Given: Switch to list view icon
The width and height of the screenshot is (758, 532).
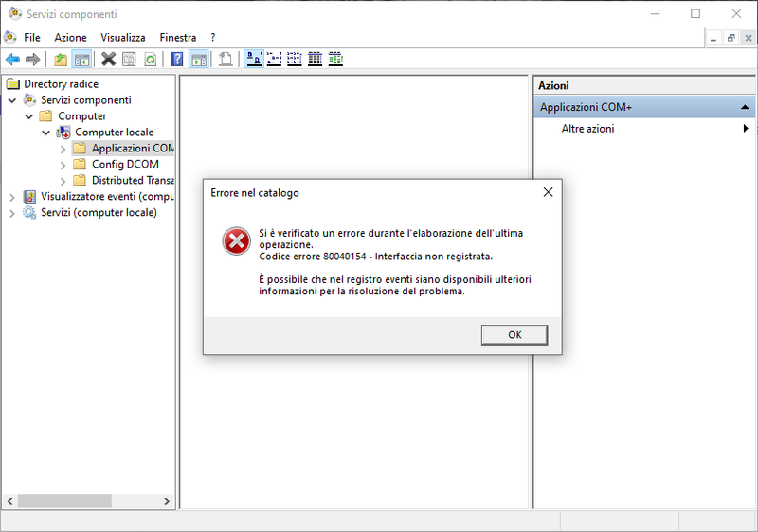Looking at the screenshot, I should 295,60.
